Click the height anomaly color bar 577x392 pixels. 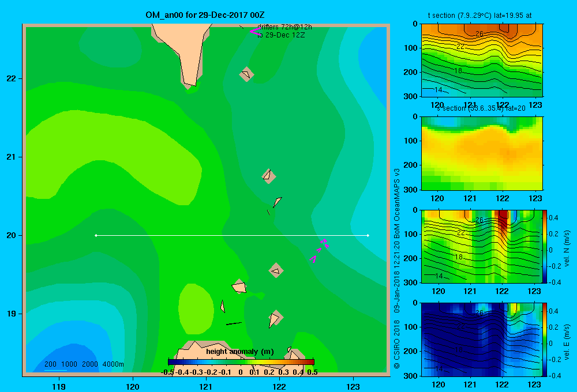point(241,362)
